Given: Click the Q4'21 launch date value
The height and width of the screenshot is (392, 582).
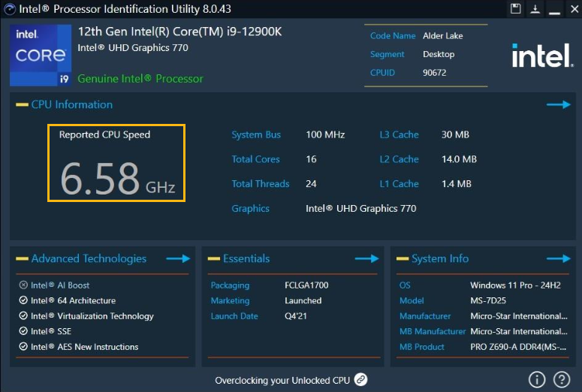Looking at the screenshot, I should [296, 316].
